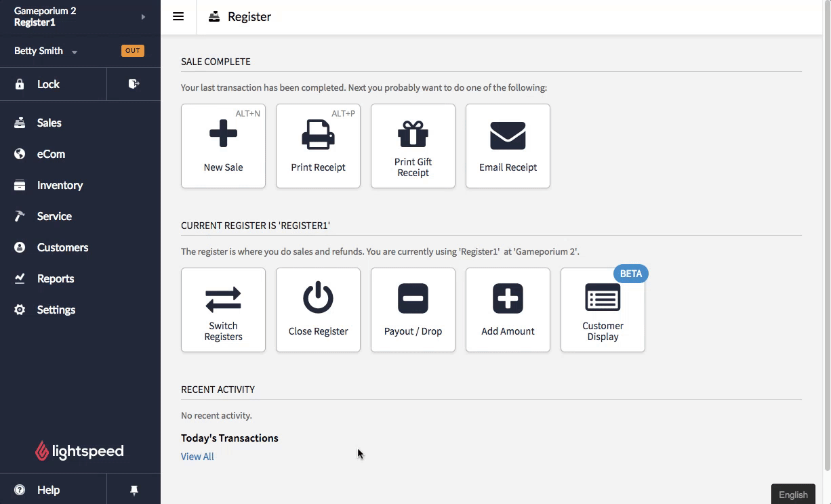Viewport: 831px width, 504px height.
Task: Pin the sidebar with pushpin icon
Action: point(134,490)
